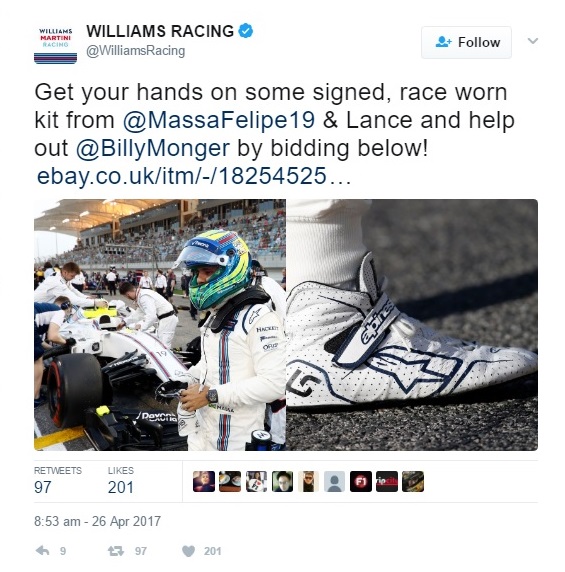This screenshot has width=565, height=572.
Task: Open the tweet options chevron dropdown
Action: 533,41
